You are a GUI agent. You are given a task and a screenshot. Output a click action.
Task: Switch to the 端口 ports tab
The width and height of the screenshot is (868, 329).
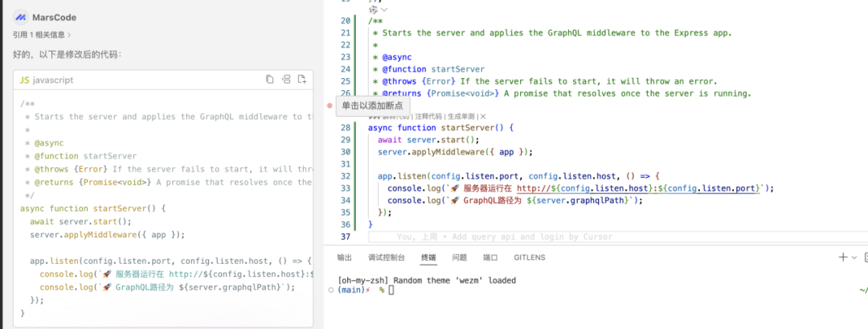490,257
